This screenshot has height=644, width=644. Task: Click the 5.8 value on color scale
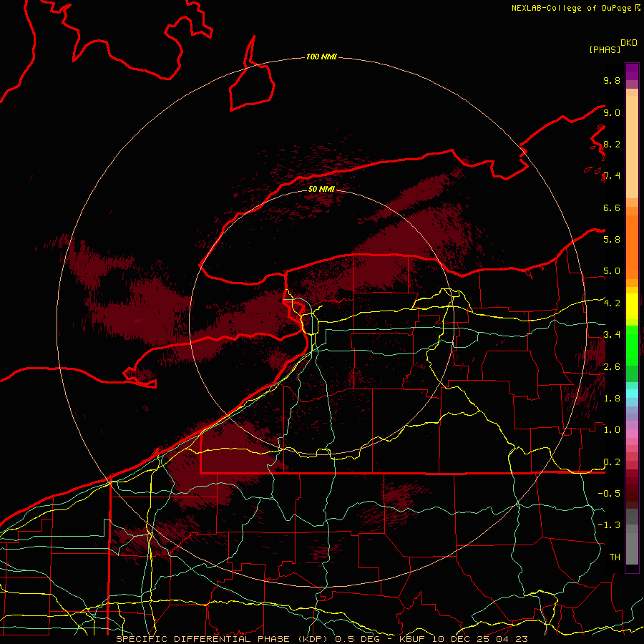(612, 239)
